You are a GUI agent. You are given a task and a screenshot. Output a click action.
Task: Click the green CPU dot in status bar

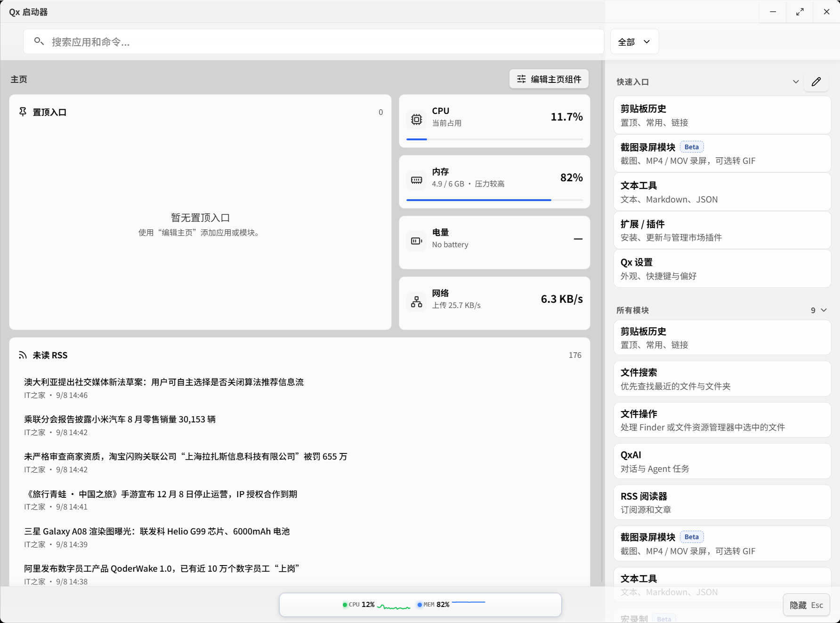(345, 605)
